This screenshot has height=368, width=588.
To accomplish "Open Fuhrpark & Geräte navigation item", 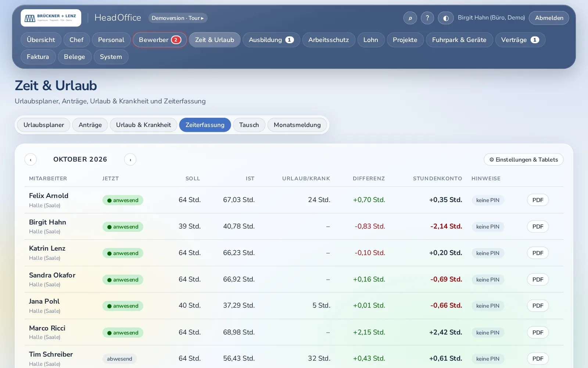I will 459,40.
